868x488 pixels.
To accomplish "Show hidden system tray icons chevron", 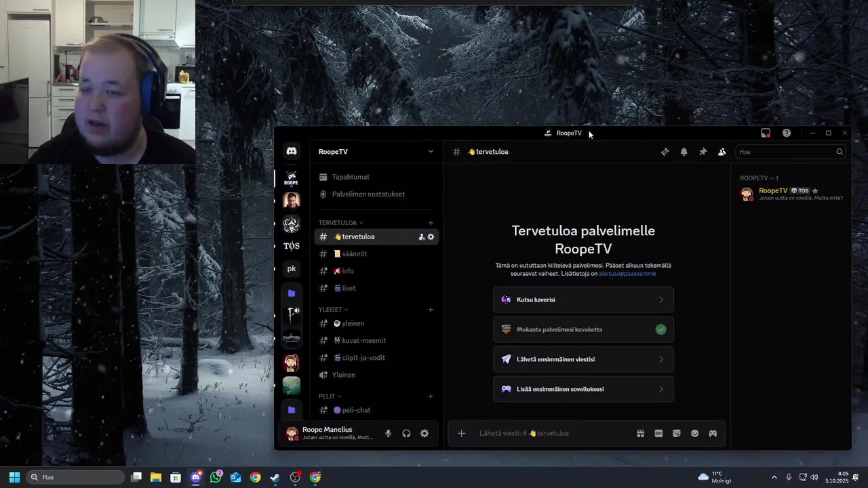I will pos(774,477).
